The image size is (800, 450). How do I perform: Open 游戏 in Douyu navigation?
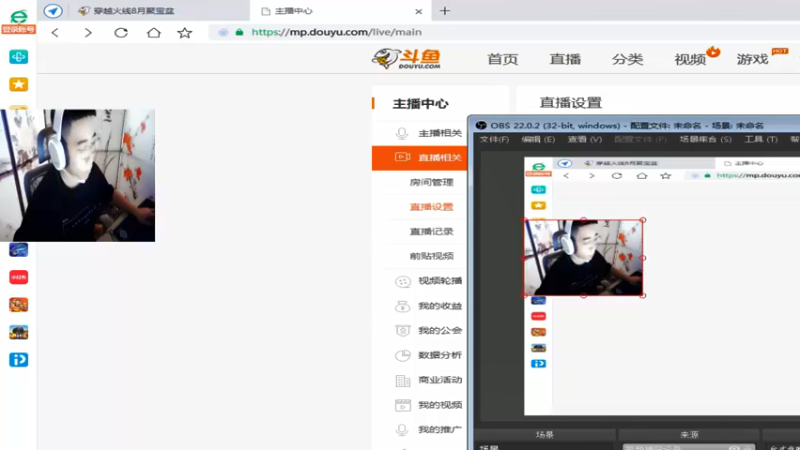752,59
